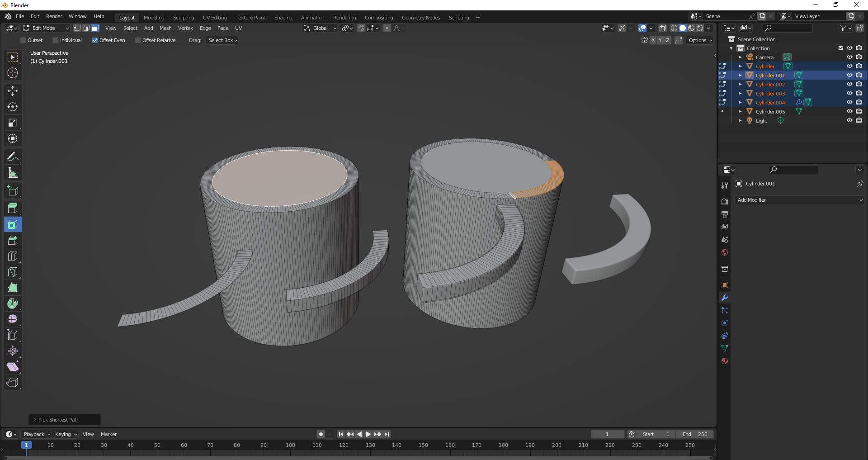The height and width of the screenshot is (460, 868).
Task: Open the Edit Mode dropdown
Action: point(46,28)
